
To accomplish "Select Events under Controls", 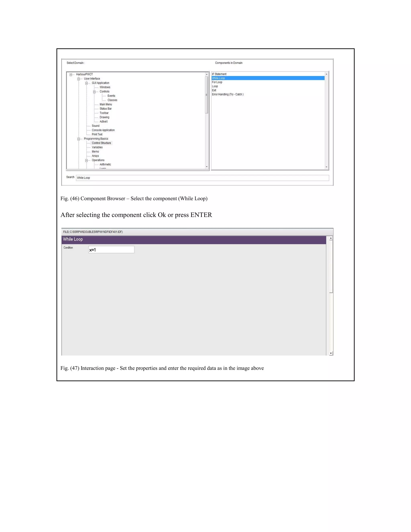I will click(x=111, y=96).
